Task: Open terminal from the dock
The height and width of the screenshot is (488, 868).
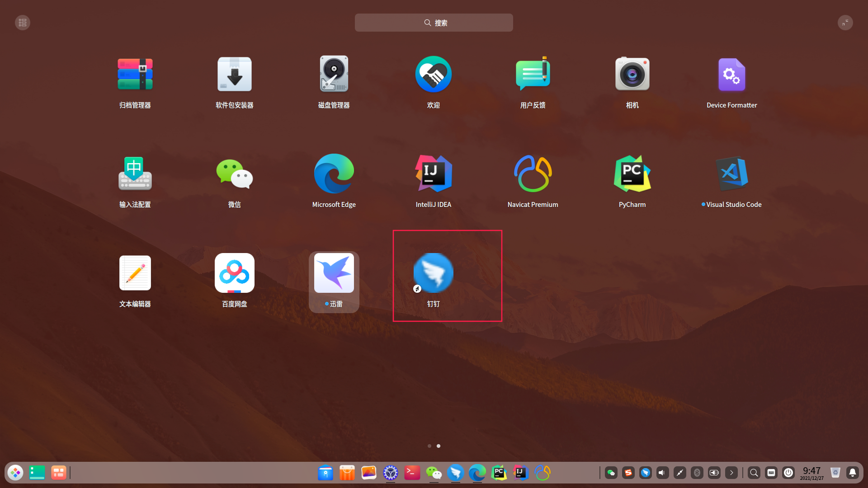Action: (x=412, y=473)
